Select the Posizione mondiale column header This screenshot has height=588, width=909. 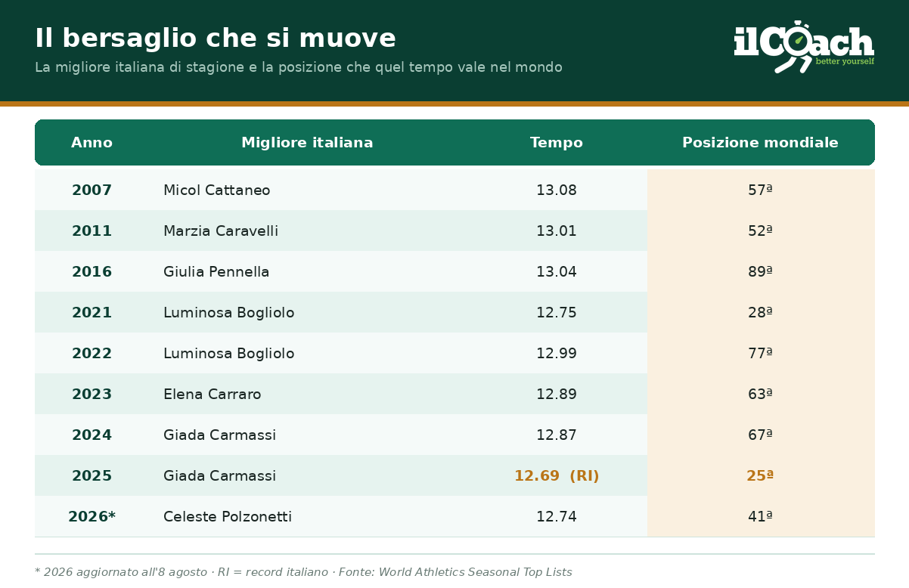(760, 143)
